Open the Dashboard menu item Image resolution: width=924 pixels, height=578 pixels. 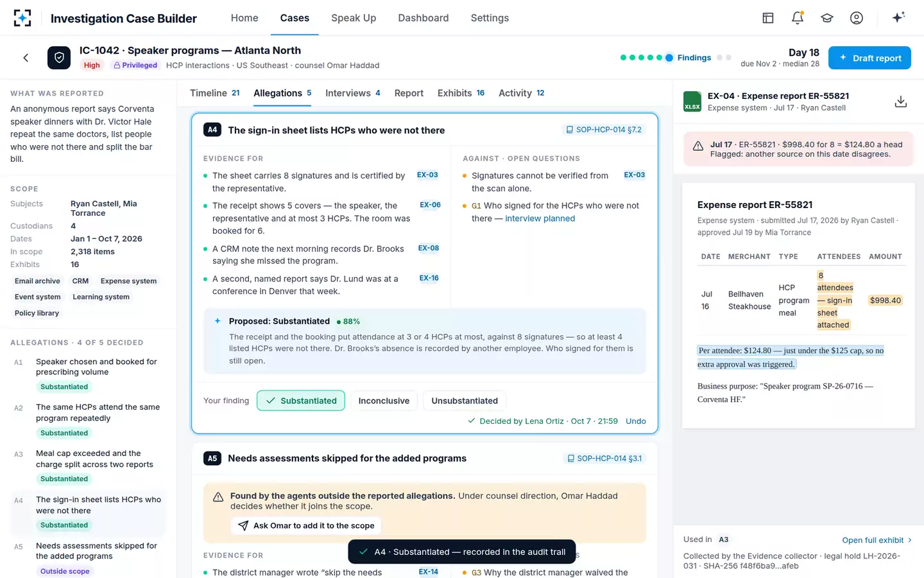pyautogui.click(x=424, y=18)
